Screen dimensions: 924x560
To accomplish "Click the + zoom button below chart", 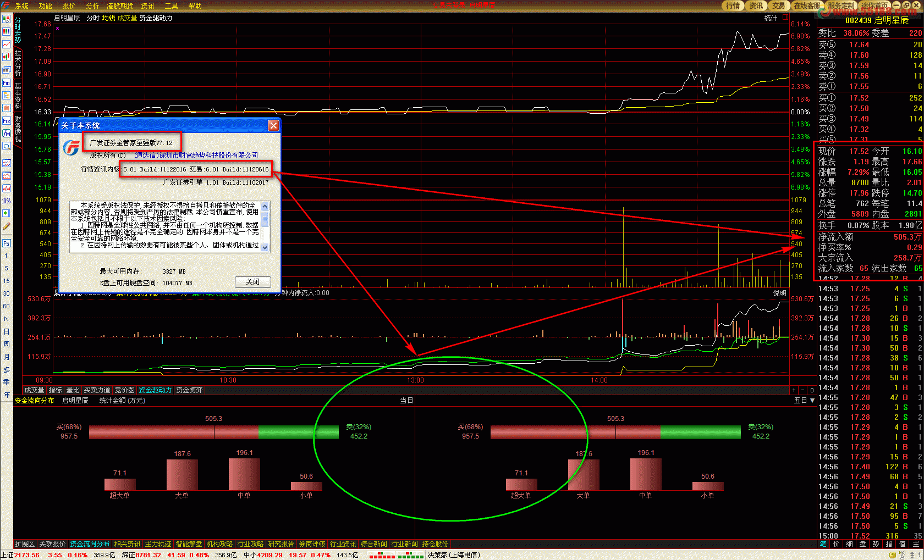I will [794, 390].
